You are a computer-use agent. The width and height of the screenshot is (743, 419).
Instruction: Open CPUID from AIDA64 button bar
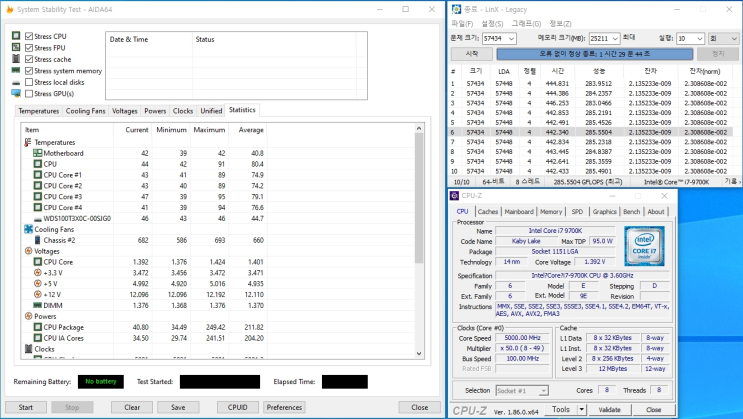coord(237,407)
